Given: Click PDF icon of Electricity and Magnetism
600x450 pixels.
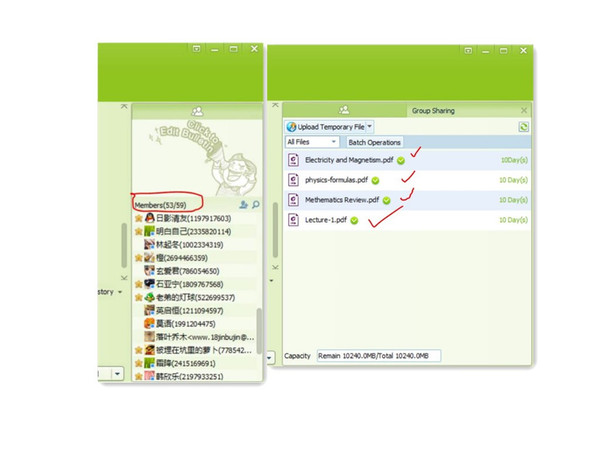Looking at the screenshot, I should pos(293,160).
